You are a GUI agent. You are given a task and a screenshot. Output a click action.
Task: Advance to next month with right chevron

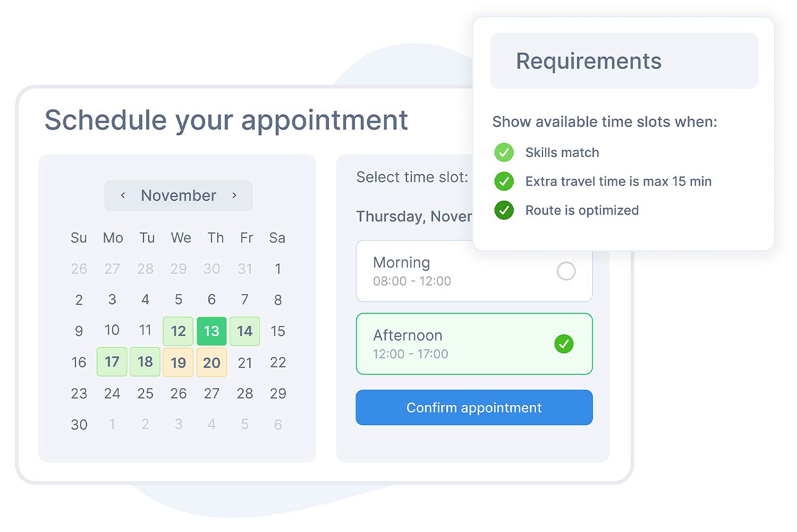(x=234, y=195)
